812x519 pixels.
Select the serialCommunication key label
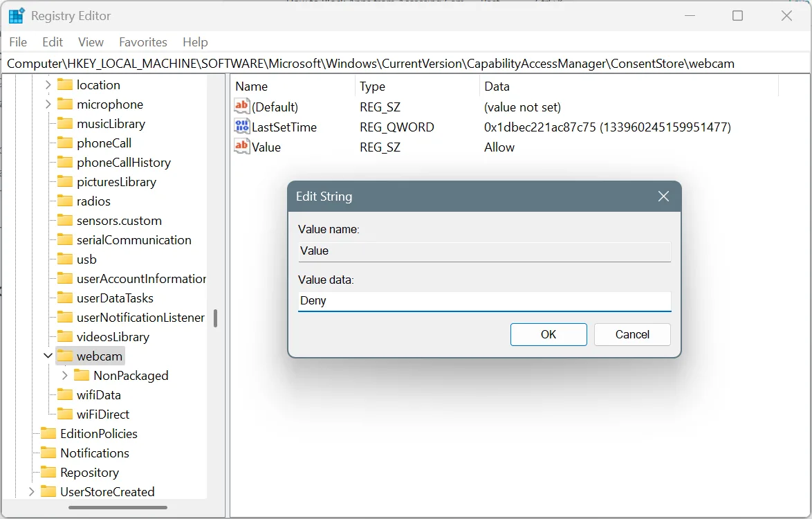coord(133,240)
